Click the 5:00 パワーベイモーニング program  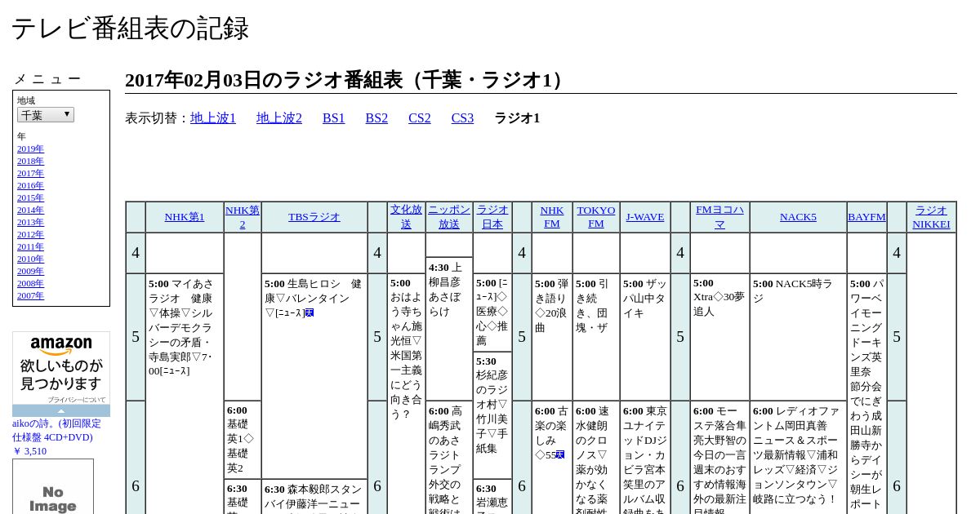866,394
